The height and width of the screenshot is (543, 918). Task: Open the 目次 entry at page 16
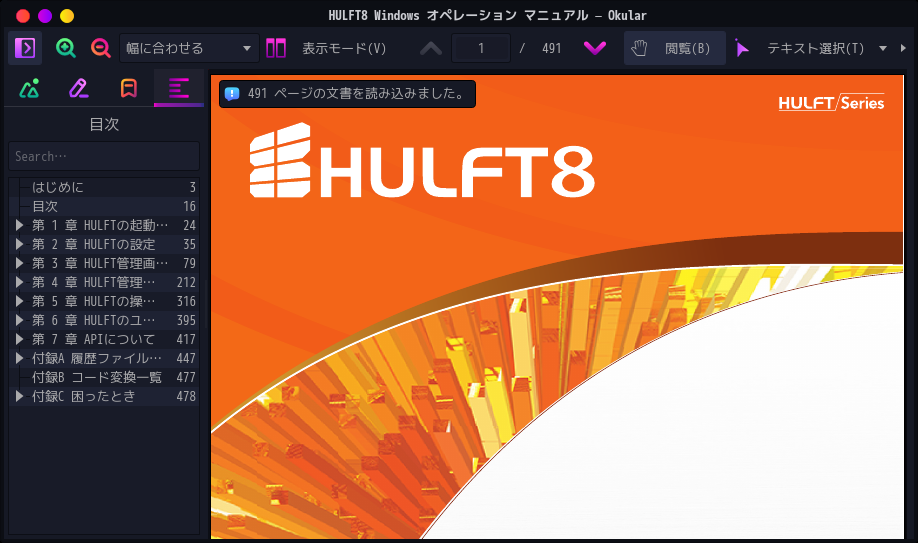(104, 206)
